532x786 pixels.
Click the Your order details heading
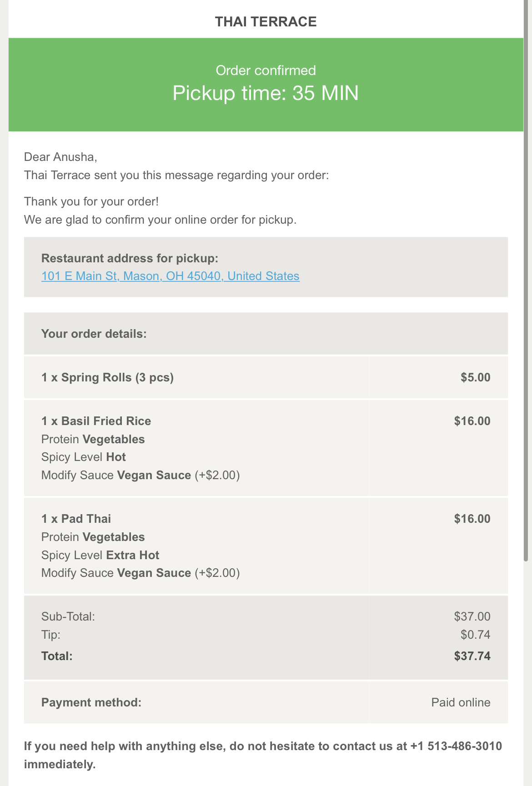point(94,334)
